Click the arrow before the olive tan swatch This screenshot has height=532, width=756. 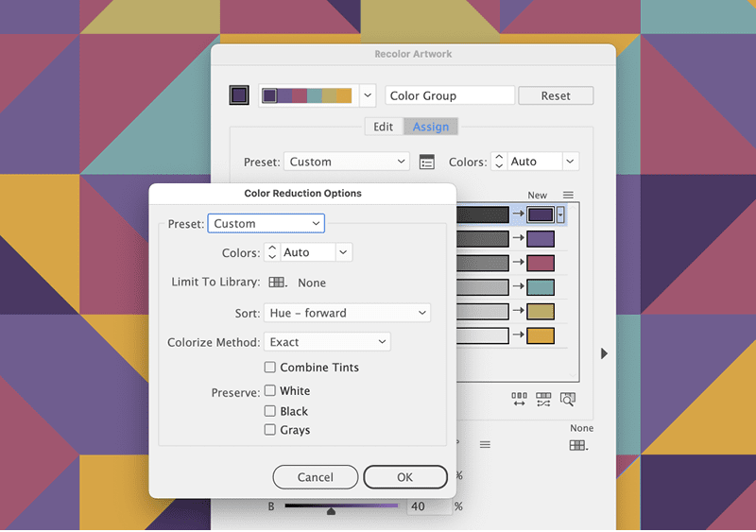(x=518, y=310)
